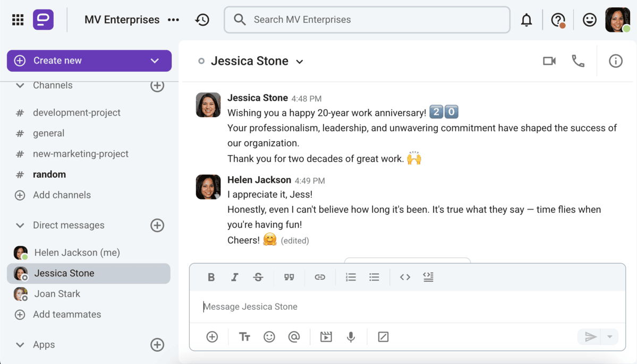Open the apps grid launcher
Screen dimensions: 637x364
pyautogui.click(x=18, y=20)
